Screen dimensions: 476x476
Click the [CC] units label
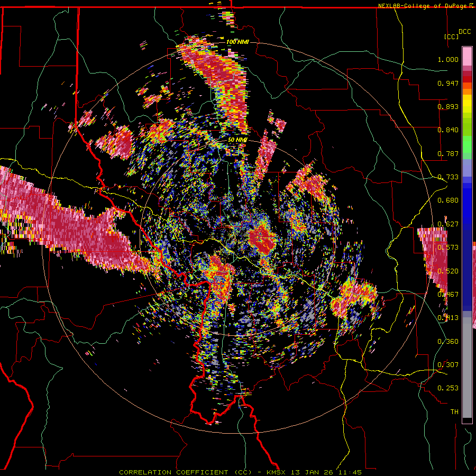tap(452, 36)
